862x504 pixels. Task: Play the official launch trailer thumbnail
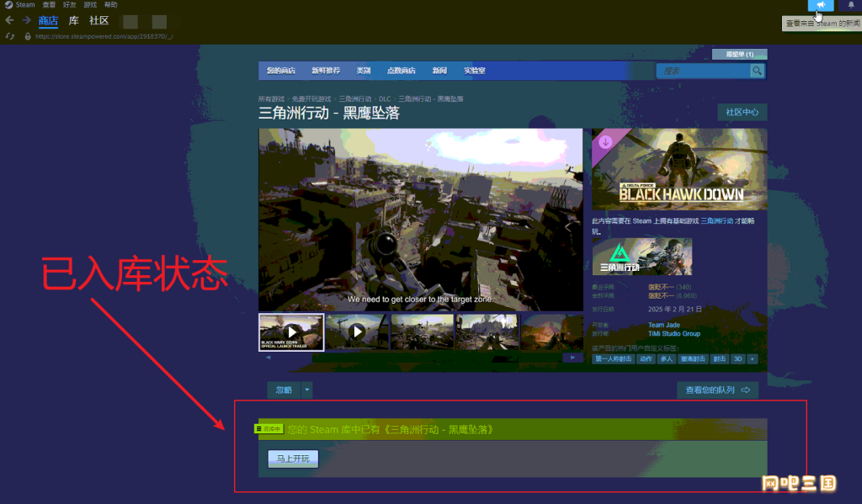pos(291,332)
